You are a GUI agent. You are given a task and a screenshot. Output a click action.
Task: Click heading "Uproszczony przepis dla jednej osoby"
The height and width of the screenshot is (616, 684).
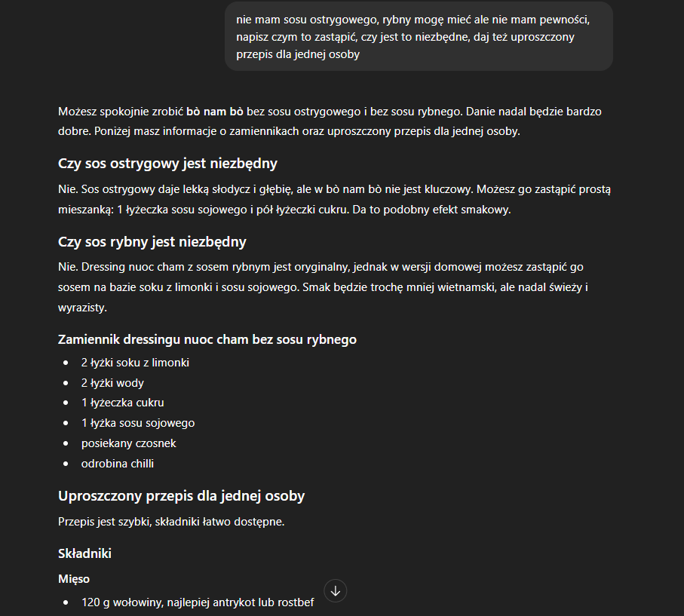point(181,496)
